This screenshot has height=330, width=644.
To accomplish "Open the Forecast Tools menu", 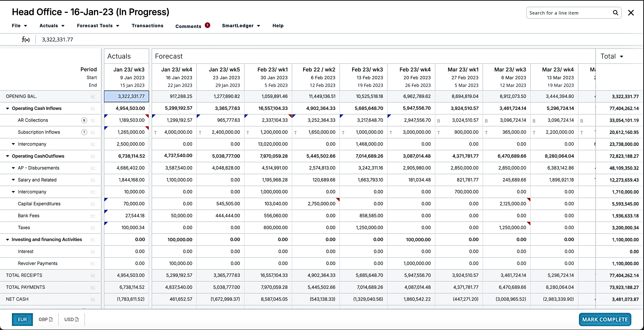I will pos(98,26).
